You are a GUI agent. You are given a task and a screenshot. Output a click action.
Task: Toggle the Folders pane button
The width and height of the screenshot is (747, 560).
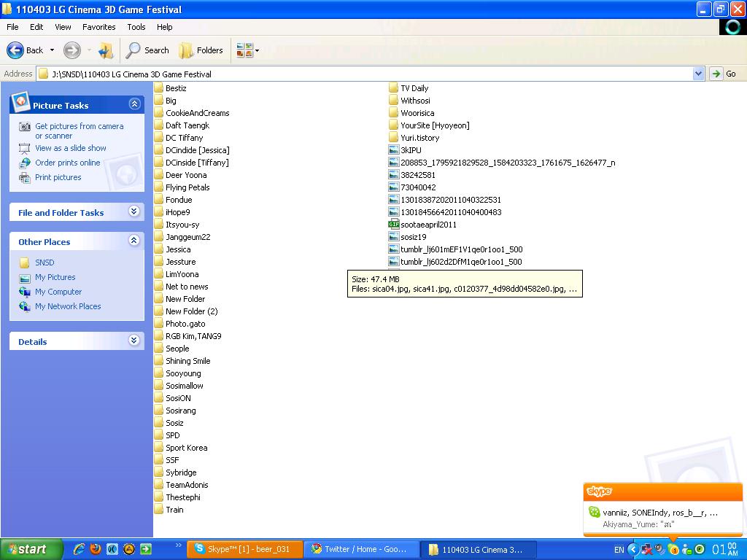(x=201, y=50)
